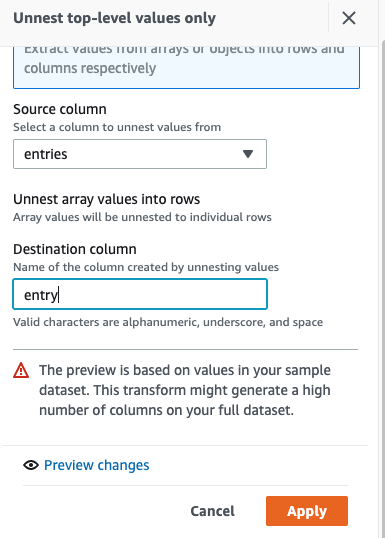Image resolution: width=385 pixels, height=538 pixels.
Task: Click the vertical scrollbar of the panel
Action: [382, 288]
